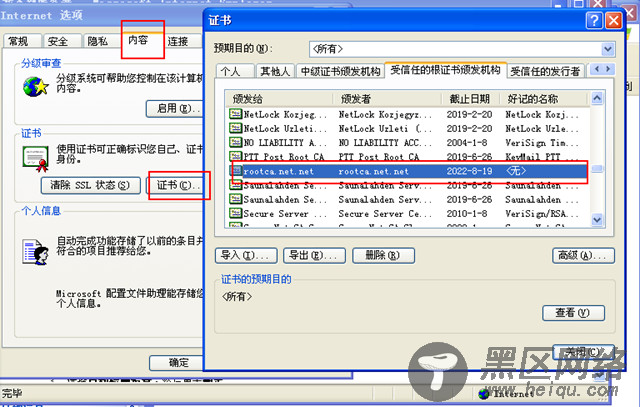640x407 pixels.
Task: Click the certificate icon of NetLock Uzleti row
Action: pos(236,128)
